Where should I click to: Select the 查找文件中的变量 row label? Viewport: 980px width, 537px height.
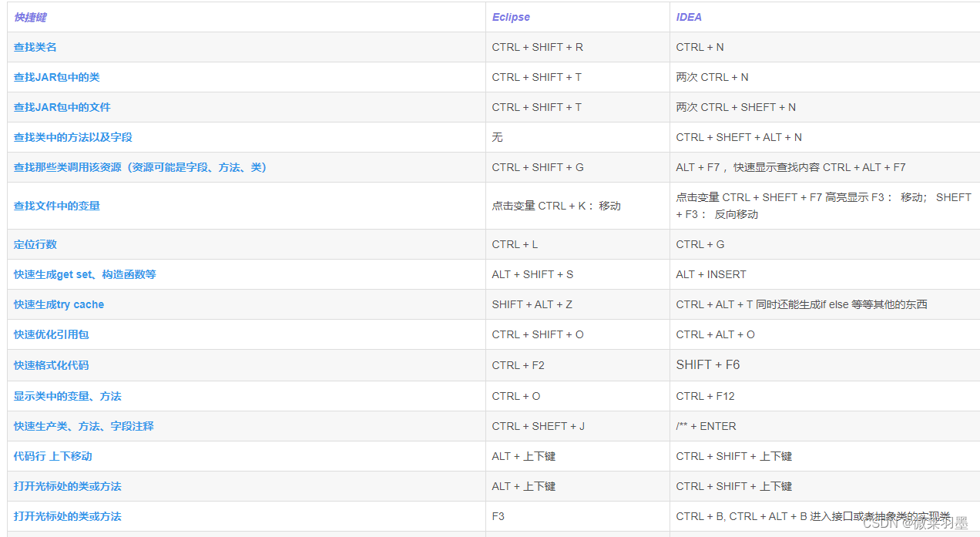[x=57, y=206]
